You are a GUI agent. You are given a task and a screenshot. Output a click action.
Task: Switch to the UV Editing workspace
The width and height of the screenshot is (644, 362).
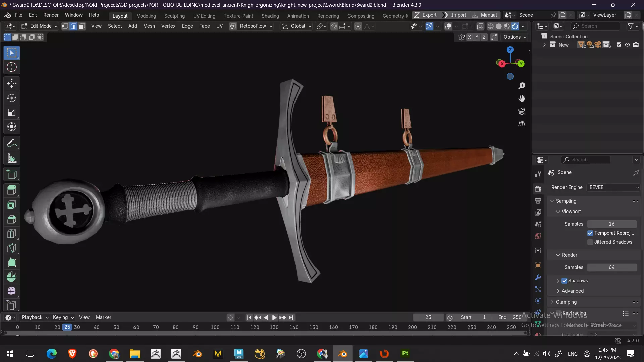coord(204,16)
